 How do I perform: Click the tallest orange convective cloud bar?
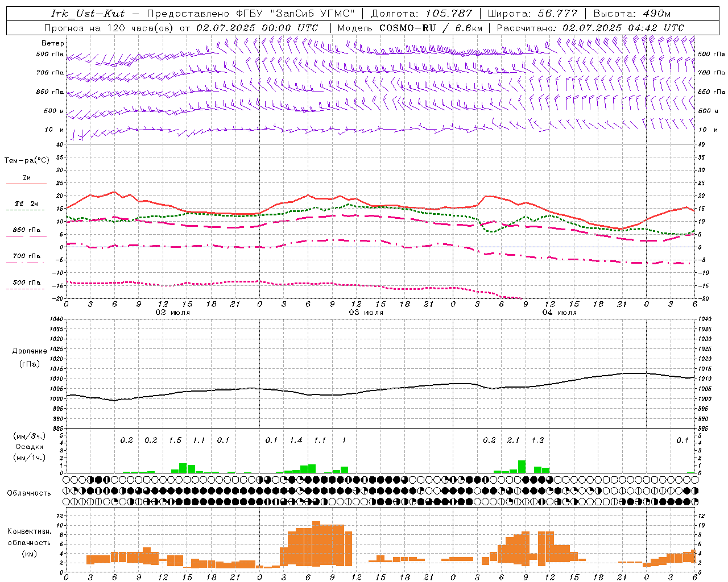pos(316,544)
